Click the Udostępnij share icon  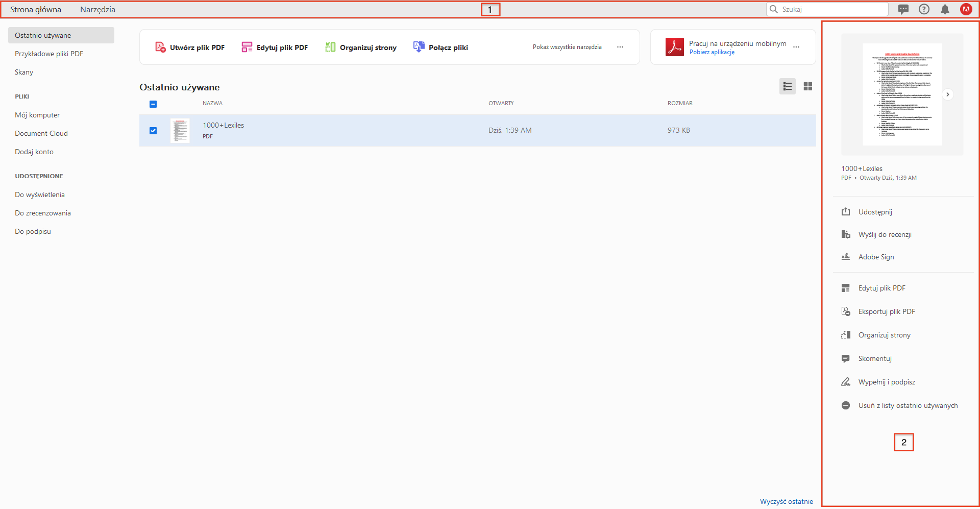click(846, 212)
